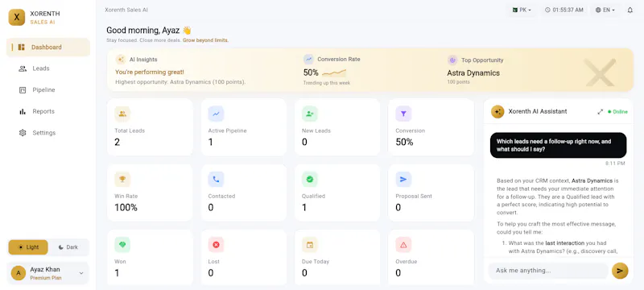Click the notifications bell icon
This screenshot has height=290, width=644.
pyautogui.click(x=630, y=10)
